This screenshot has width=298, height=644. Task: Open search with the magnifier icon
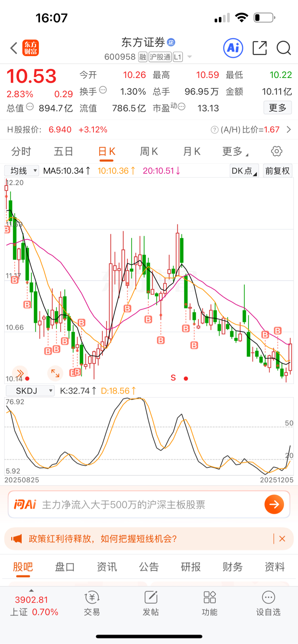[284, 48]
